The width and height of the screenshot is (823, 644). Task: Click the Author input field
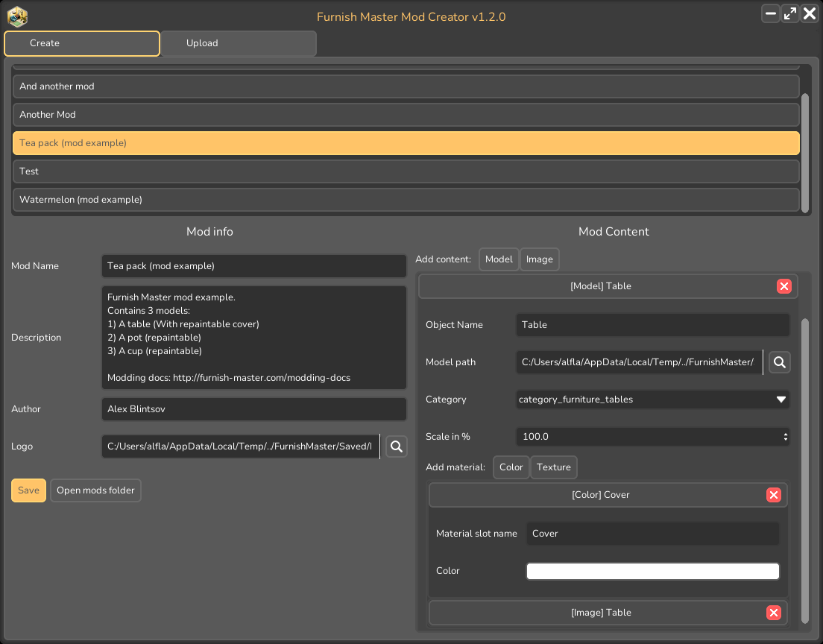point(254,409)
